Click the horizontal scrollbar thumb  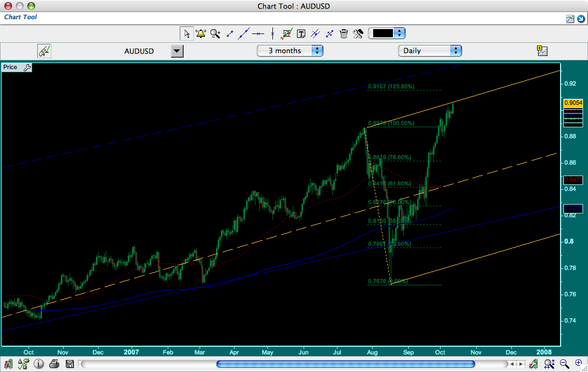pyautogui.click(x=345, y=364)
